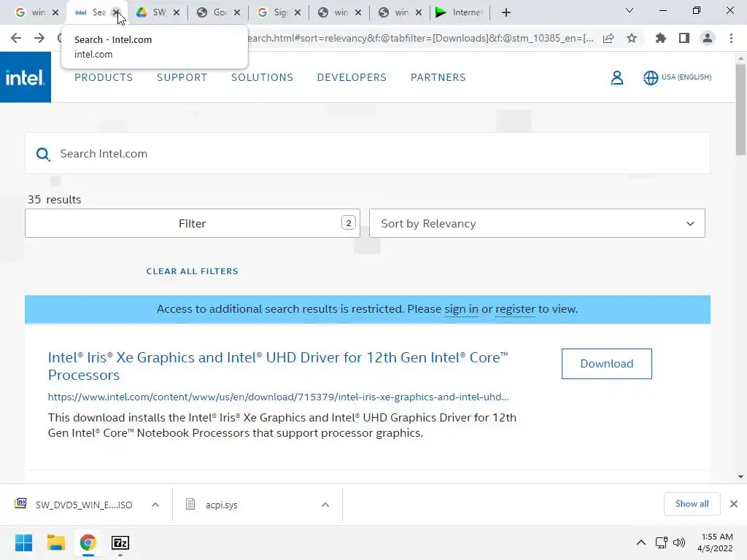Share this page via address bar icon
The image size is (747, 560).
tap(608, 38)
